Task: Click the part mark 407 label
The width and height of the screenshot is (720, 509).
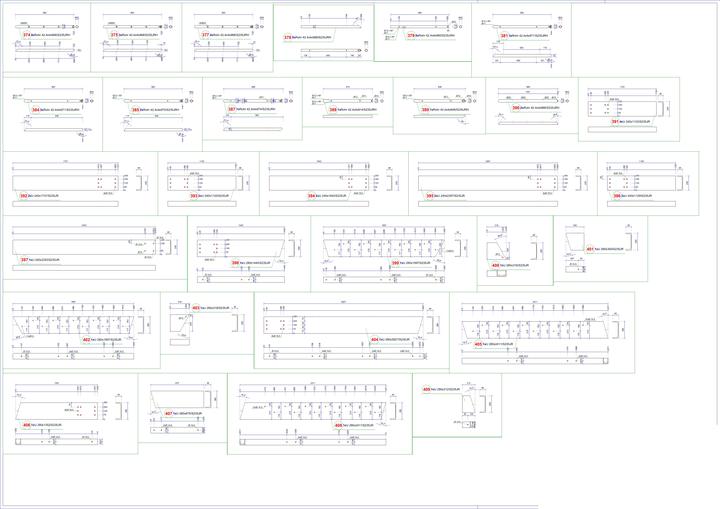Action: pos(169,414)
